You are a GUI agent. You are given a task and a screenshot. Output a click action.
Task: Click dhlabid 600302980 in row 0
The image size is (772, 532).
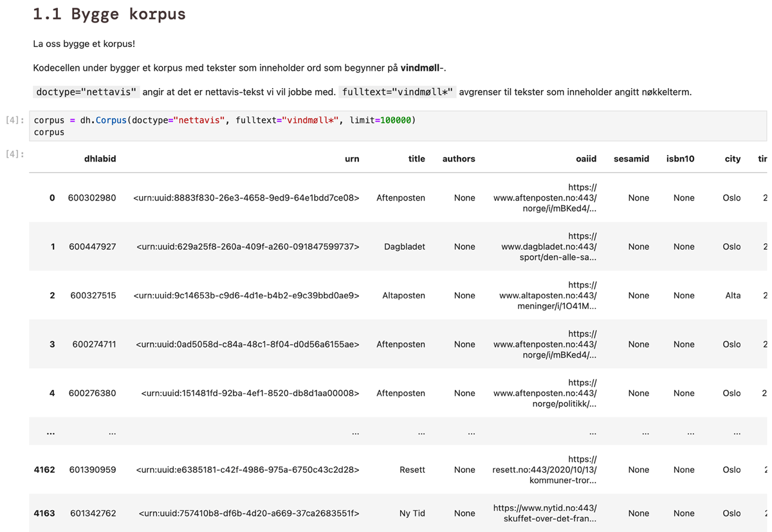(x=92, y=198)
